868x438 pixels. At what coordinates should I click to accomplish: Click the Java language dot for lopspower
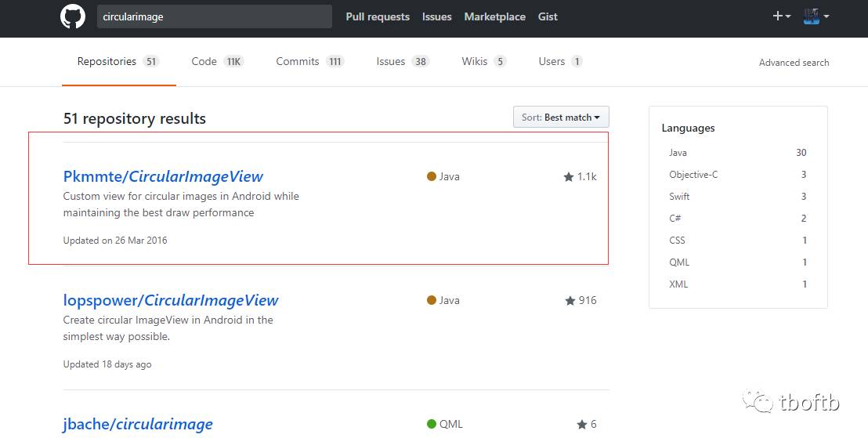tap(432, 300)
